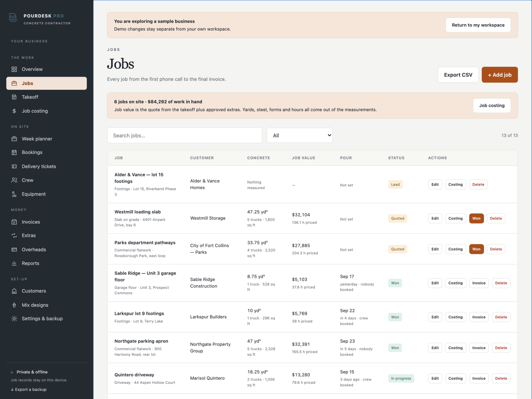Open Costing for Quintero driveway
This screenshot has height=399, width=532.
click(x=455, y=378)
